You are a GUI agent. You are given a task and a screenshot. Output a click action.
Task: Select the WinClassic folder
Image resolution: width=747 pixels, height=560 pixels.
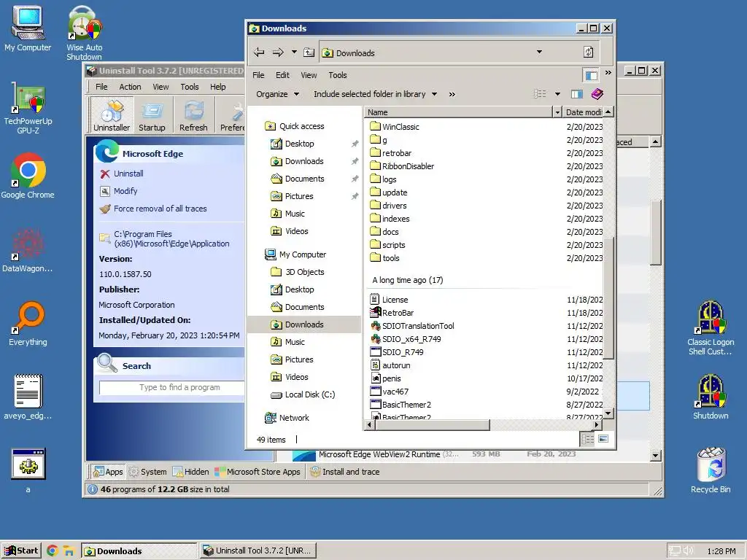400,127
